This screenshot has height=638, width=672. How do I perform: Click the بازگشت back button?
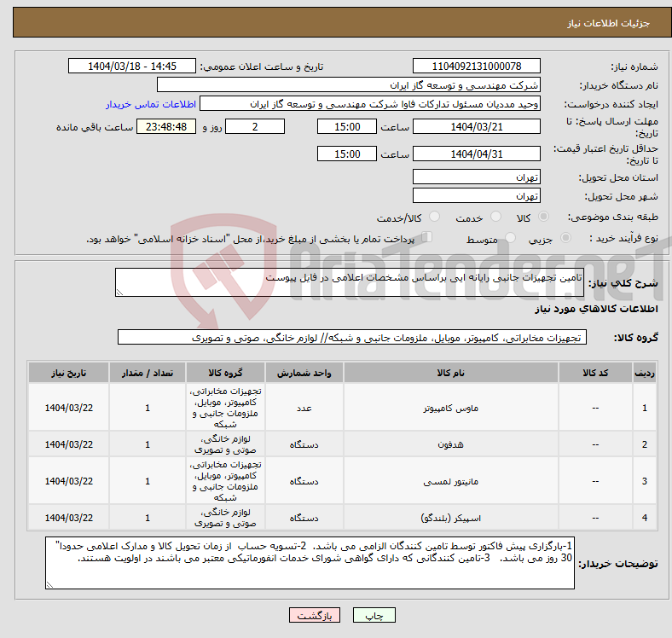pos(315,615)
